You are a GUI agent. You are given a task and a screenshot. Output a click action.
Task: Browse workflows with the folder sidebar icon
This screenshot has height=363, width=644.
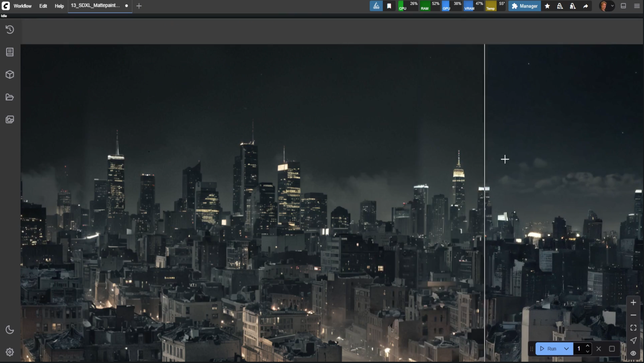coord(10,97)
